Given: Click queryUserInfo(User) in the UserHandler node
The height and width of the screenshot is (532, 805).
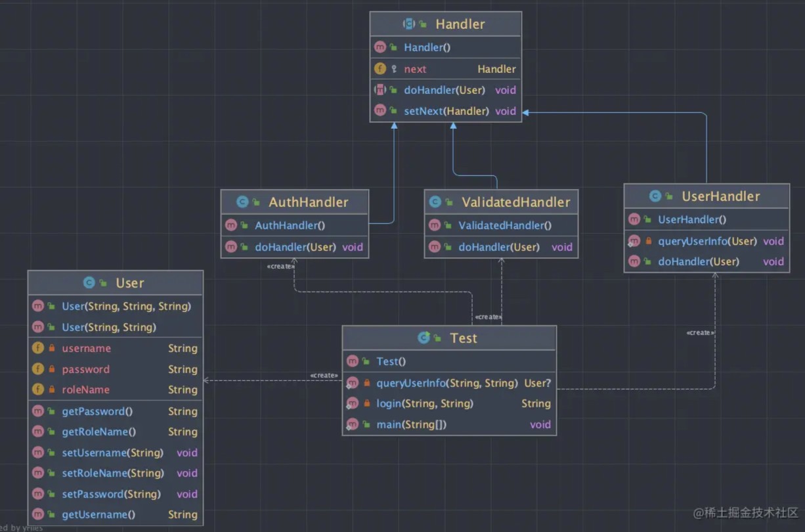Looking at the screenshot, I should pos(707,241).
